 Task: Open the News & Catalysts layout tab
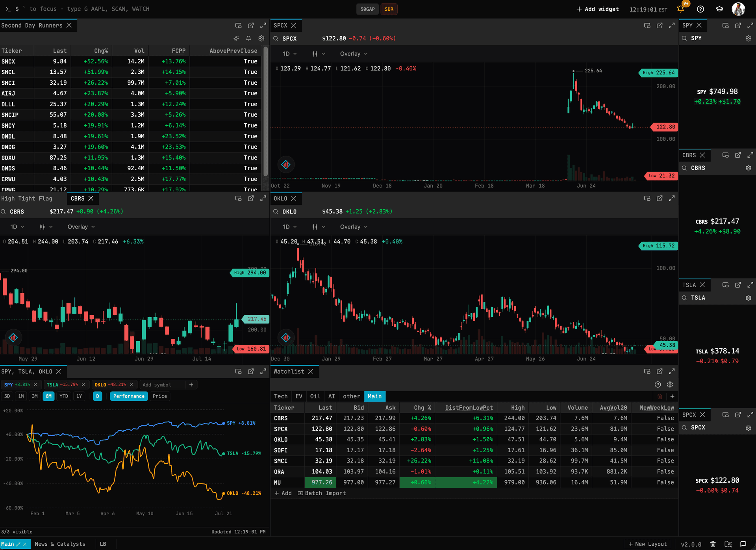click(60, 544)
